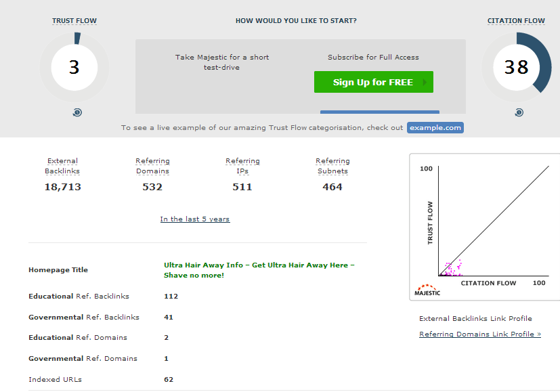This screenshot has width=560, height=392.
Task: Click the Trust Flow vs Citation Flow scatter chart
Action: 485,227
